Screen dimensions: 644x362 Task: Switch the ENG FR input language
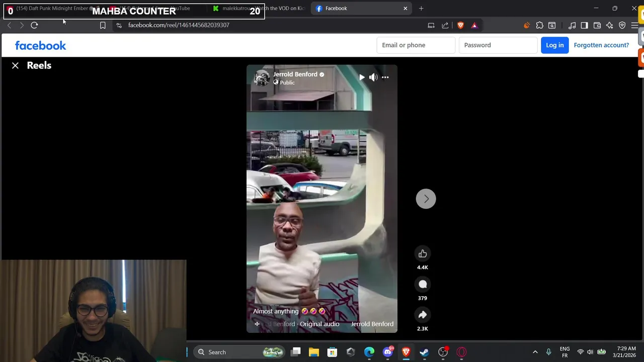[565, 352]
